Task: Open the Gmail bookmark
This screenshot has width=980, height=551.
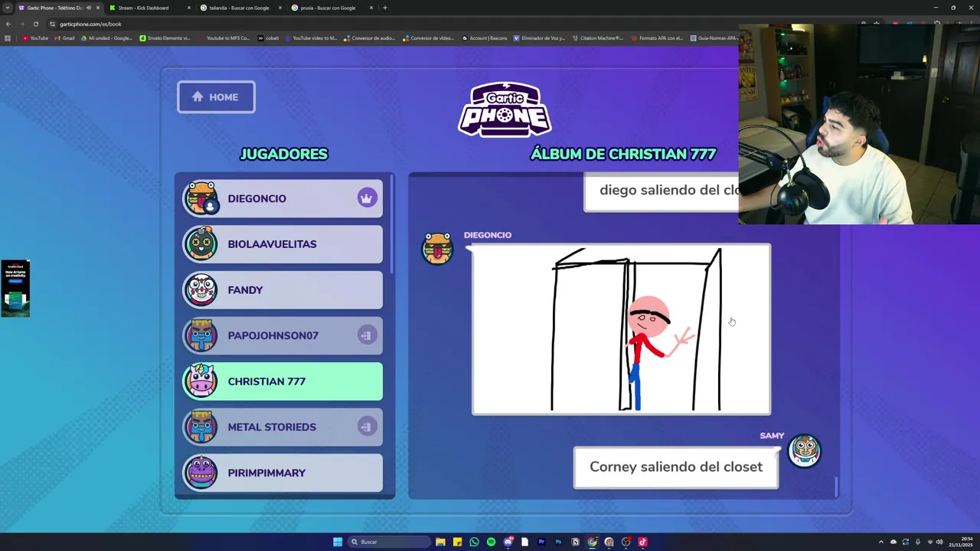Action: click(x=65, y=37)
